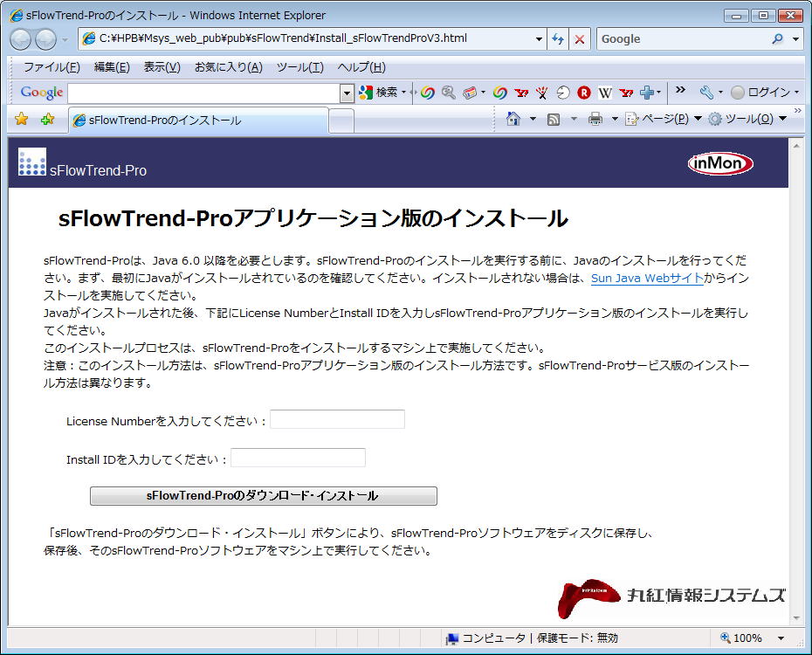The image size is (812, 655).
Task: Refresh the page with the reload icon
Action: [557, 38]
